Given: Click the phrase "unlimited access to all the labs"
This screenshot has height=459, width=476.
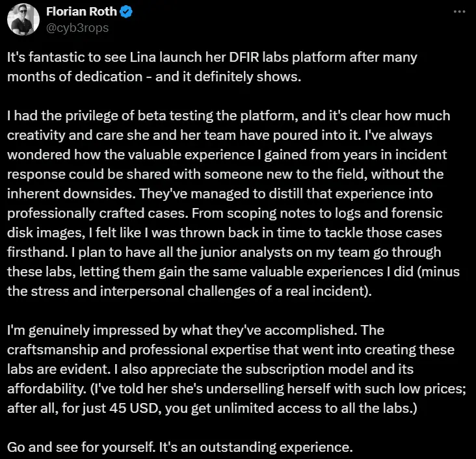Looking at the screenshot, I should (314, 408).
